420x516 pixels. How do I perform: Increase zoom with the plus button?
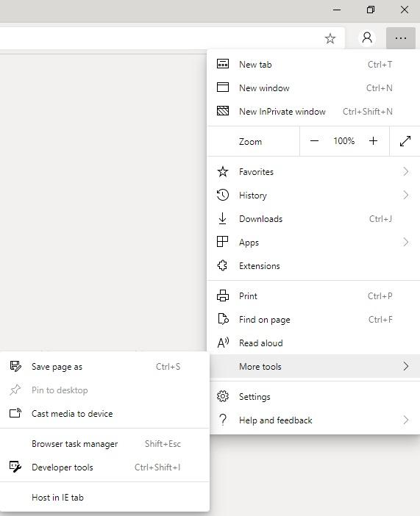pyautogui.click(x=373, y=141)
